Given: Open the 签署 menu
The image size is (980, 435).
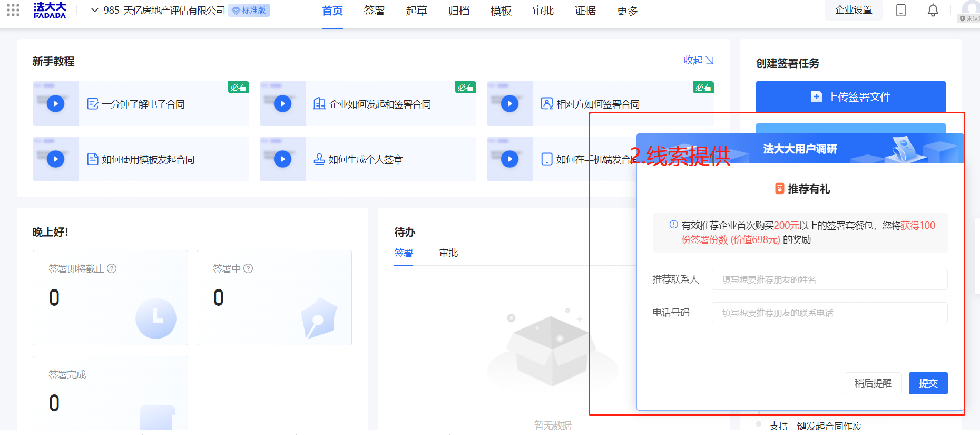Looking at the screenshot, I should (x=375, y=11).
